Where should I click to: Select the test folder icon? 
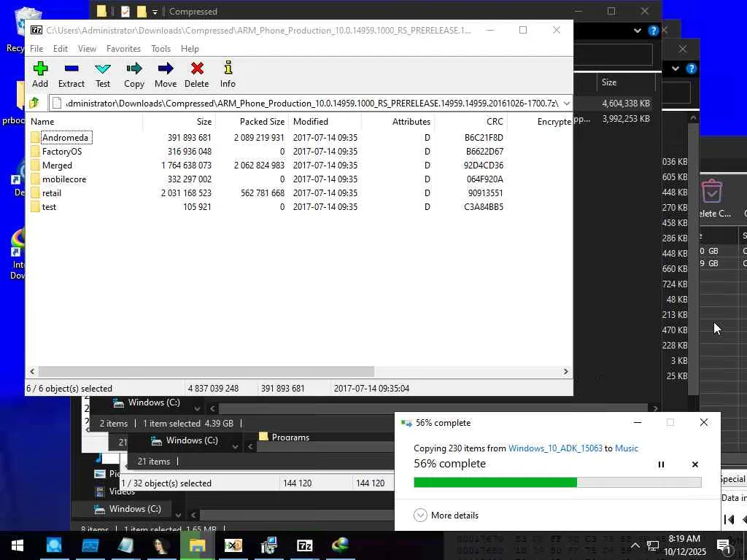pyautogui.click(x=35, y=206)
